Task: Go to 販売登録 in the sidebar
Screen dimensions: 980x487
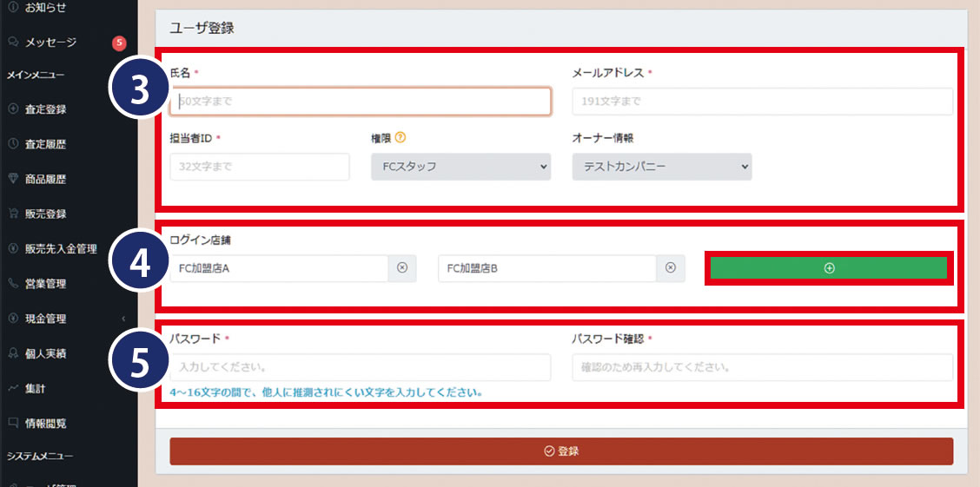Action: [x=45, y=214]
